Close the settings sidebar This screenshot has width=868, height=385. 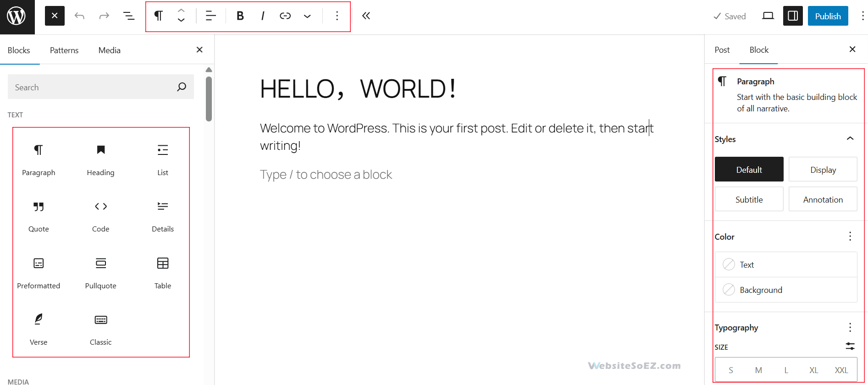(852, 49)
